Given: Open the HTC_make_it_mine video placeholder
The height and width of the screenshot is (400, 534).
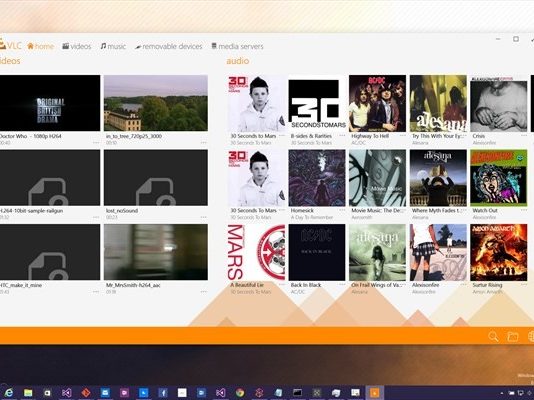Looking at the screenshot, I should pyautogui.click(x=50, y=252).
